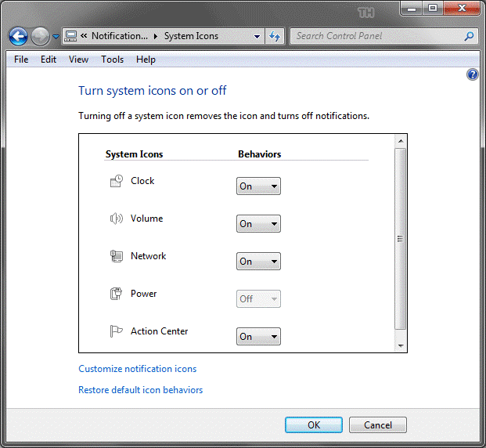
Task: Open the View menu
Action: 78,60
